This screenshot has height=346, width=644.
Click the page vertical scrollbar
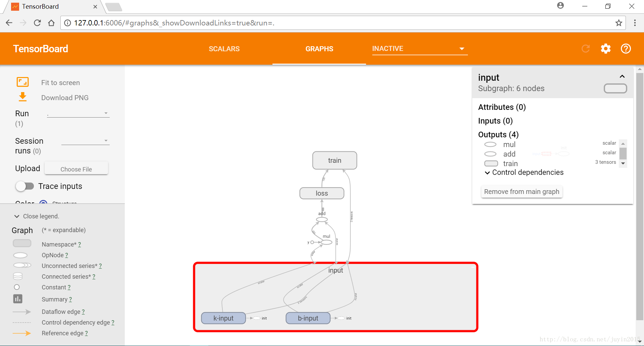(640, 197)
